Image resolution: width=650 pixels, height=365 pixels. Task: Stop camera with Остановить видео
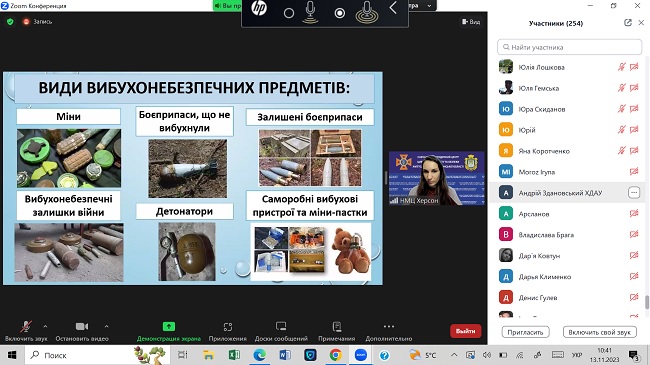click(82, 331)
